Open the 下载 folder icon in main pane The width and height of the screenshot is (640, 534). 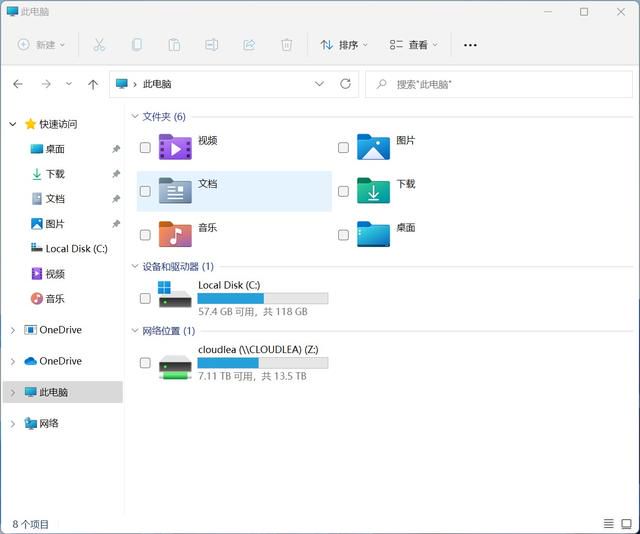(x=373, y=190)
